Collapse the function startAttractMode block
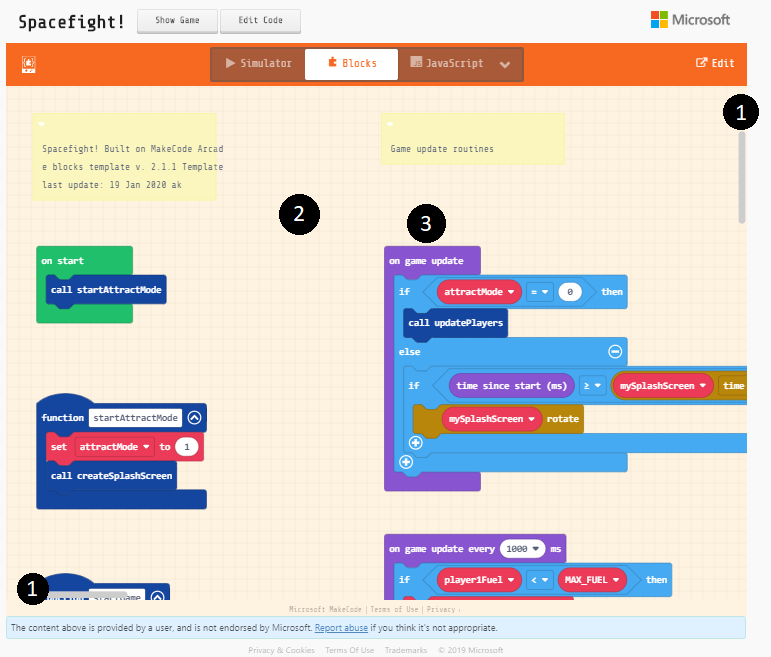Screen dimensions: 771x657 click(x=194, y=418)
